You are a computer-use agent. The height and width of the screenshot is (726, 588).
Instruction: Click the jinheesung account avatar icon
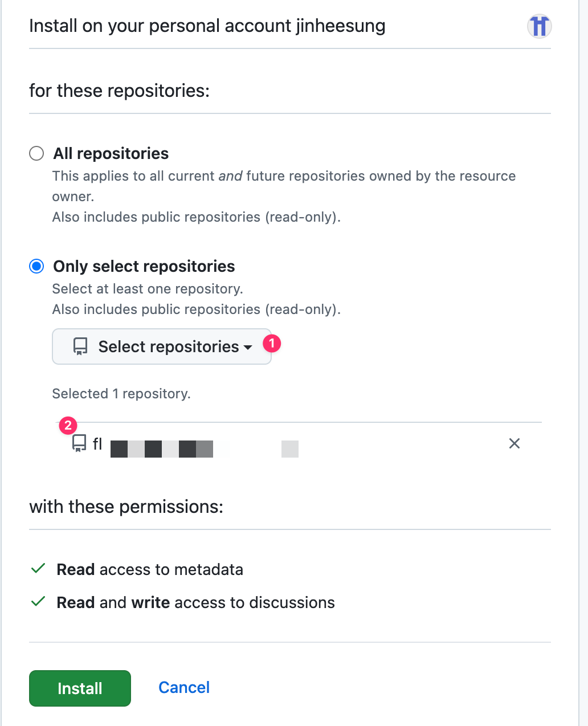point(539,26)
